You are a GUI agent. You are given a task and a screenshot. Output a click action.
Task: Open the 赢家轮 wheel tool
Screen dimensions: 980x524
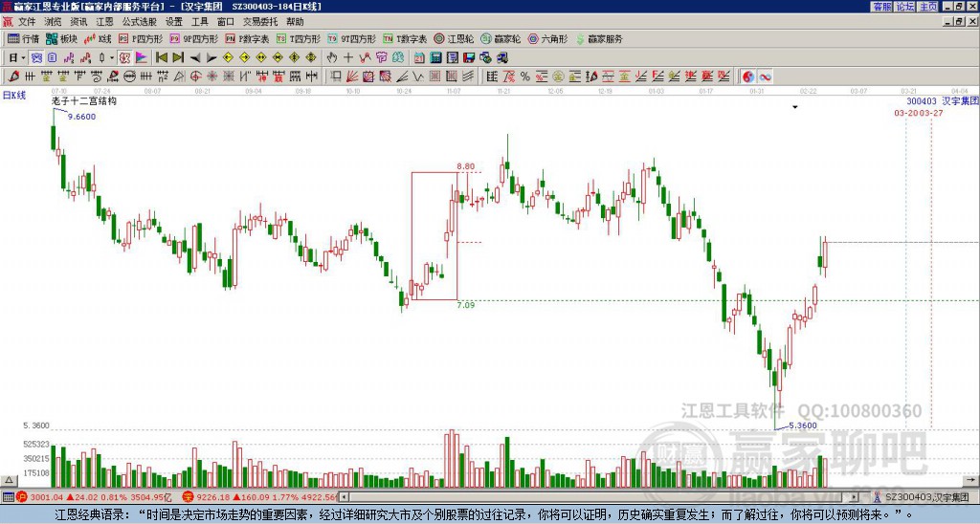click(x=501, y=38)
